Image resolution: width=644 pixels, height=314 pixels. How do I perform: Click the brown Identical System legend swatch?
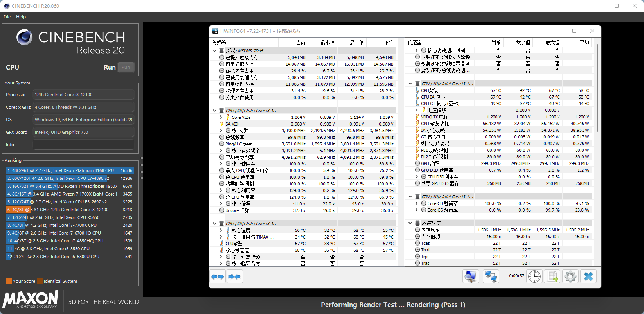[x=40, y=281]
